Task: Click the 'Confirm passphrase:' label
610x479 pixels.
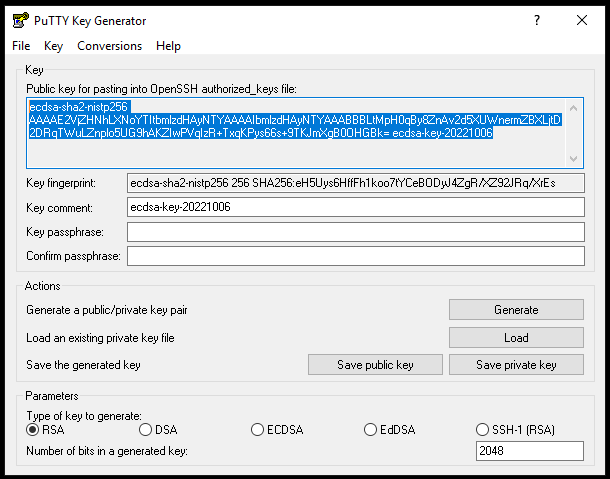Action: [74, 256]
